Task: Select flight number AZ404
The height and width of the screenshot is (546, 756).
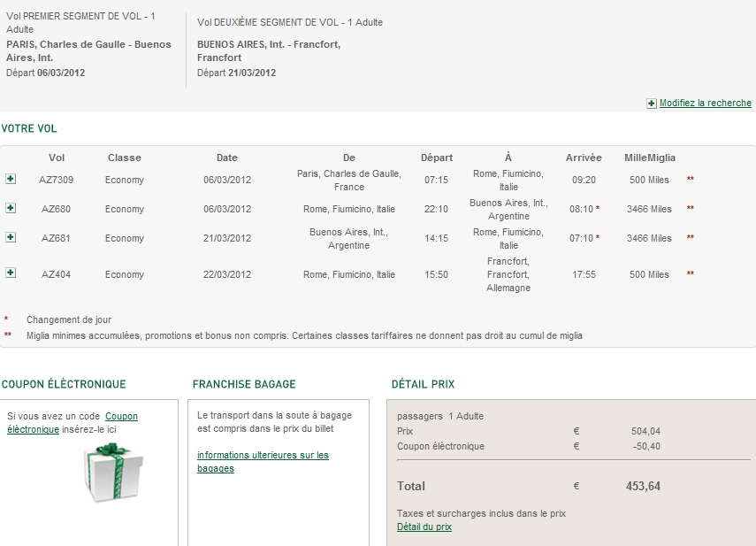Action: click(x=56, y=274)
